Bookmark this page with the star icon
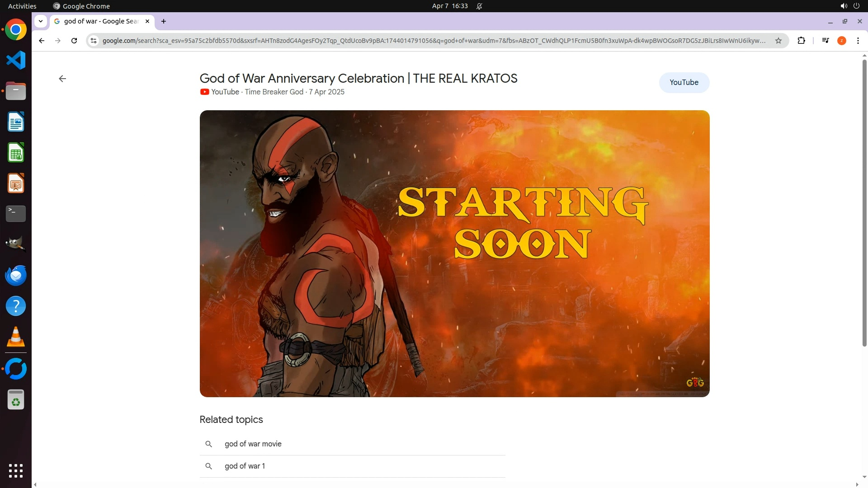Viewport: 868px width, 488px height. (778, 41)
